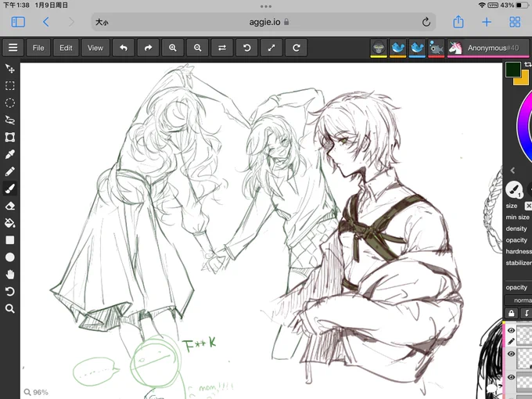The image size is (532, 399).
Task: Select the rectangular selection tool
Action: (x=10, y=85)
